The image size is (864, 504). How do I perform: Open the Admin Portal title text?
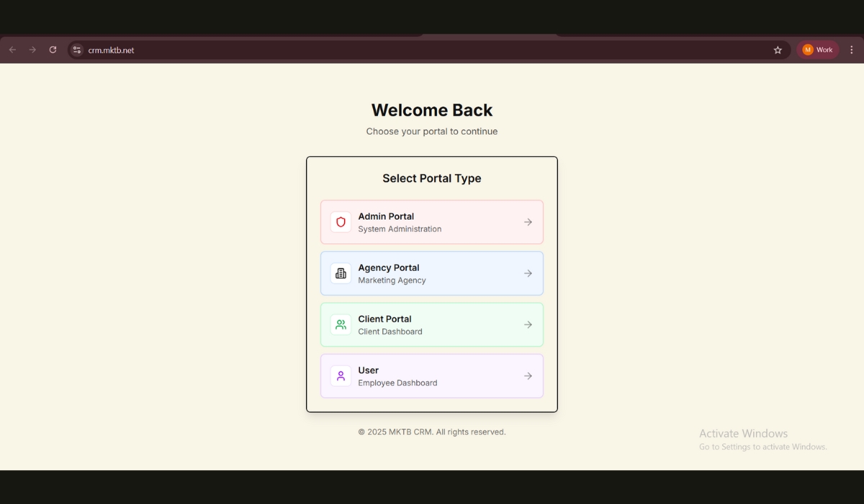click(x=386, y=216)
